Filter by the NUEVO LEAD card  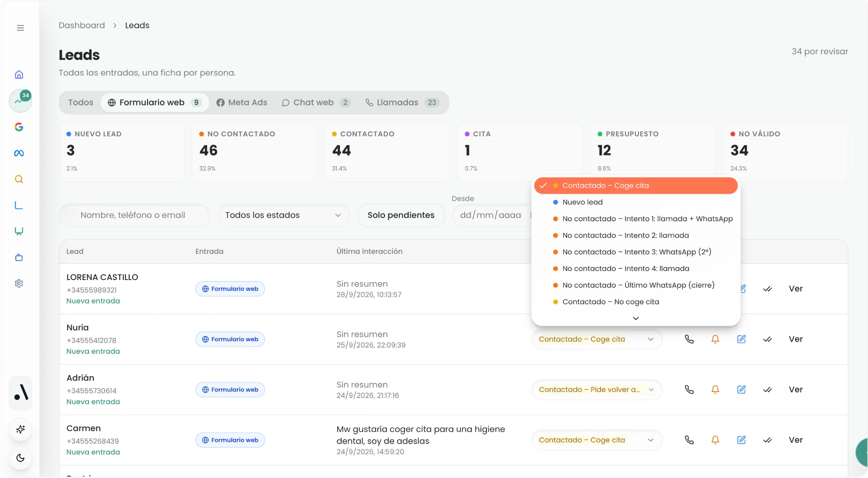[122, 152]
